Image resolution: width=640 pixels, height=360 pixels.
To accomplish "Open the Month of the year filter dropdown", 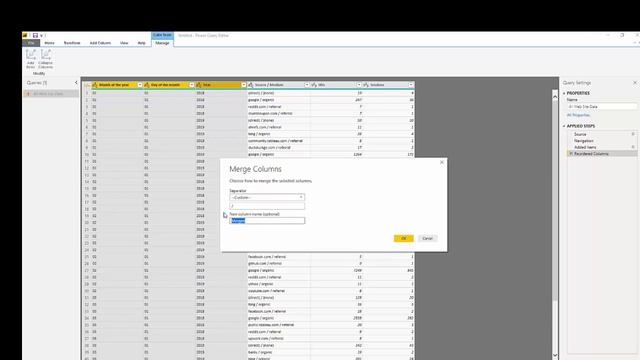I will 140,85.
